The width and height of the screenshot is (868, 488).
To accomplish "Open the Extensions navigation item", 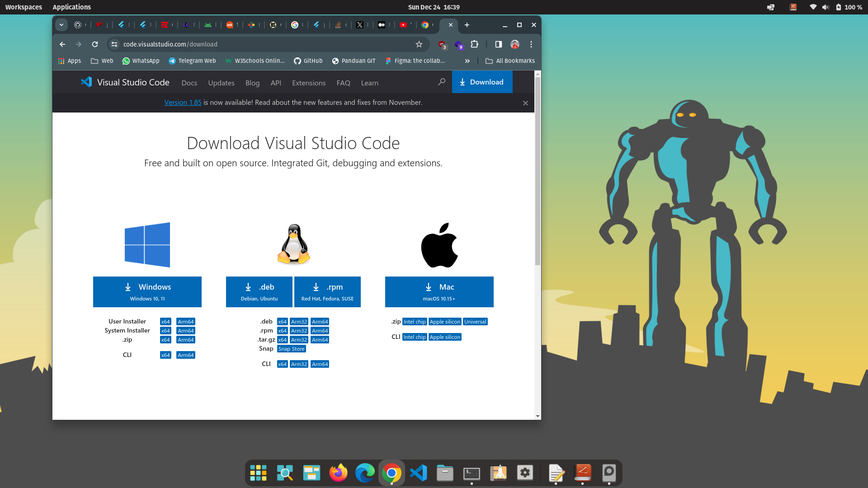I will click(x=309, y=83).
